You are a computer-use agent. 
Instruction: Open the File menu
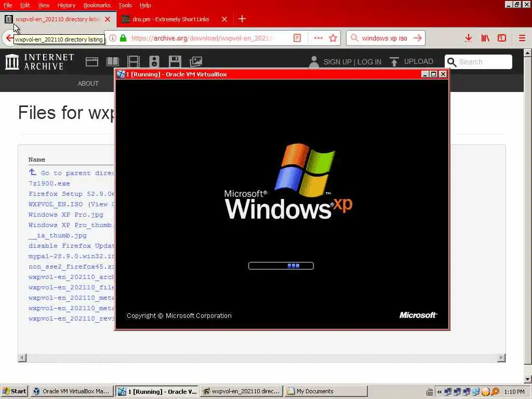click(8, 5)
